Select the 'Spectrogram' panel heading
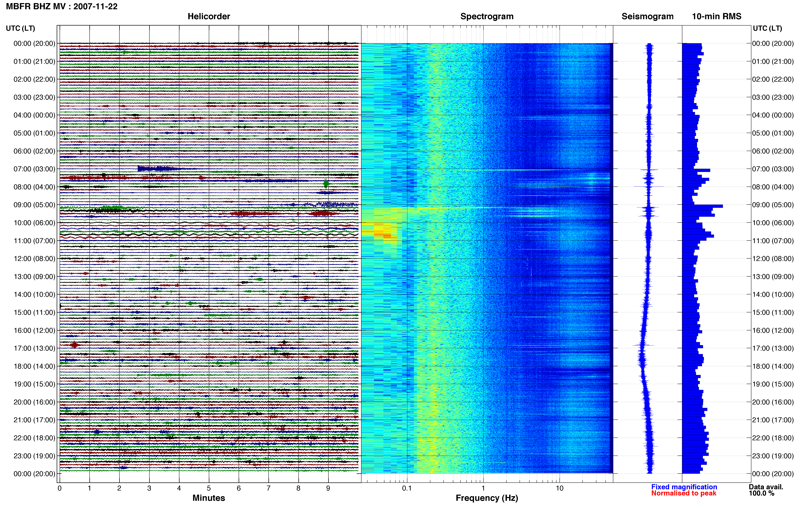This screenshot has width=812, height=508. pyautogui.click(x=487, y=16)
